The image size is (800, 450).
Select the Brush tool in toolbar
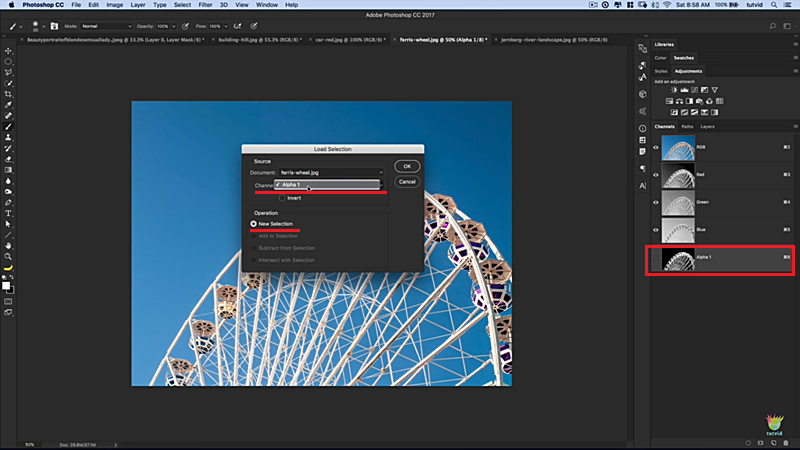(x=8, y=127)
